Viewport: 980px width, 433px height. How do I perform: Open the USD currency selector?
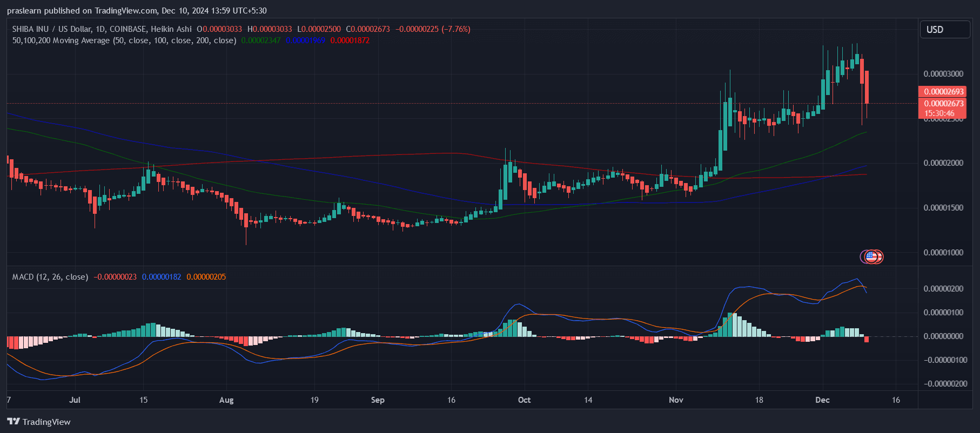pos(945,30)
